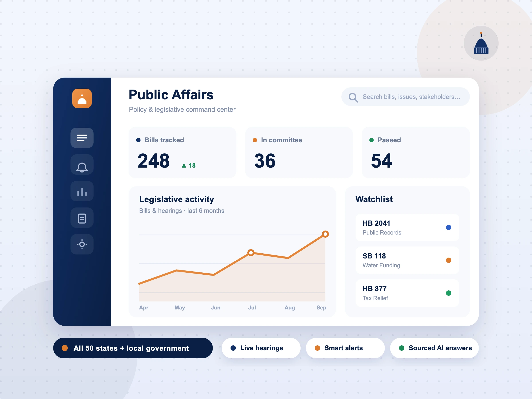Select HB 2041 Public Records watchlist item
Viewport: 532px width, 399px height.
[407, 227]
